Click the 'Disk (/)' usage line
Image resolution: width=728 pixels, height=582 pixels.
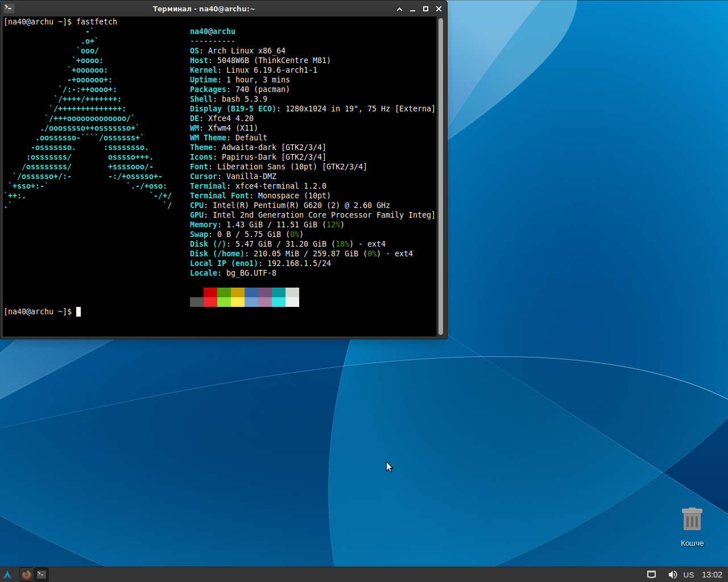(288, 244)
